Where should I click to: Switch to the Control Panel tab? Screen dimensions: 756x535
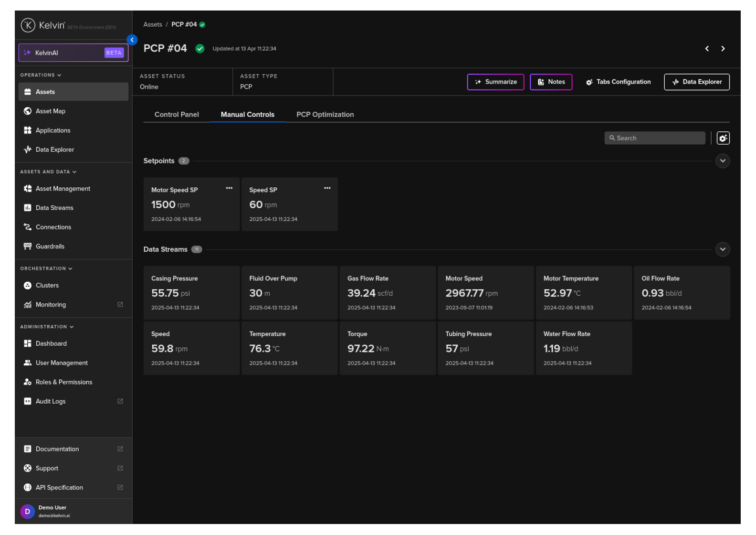(x=177, y=115)
